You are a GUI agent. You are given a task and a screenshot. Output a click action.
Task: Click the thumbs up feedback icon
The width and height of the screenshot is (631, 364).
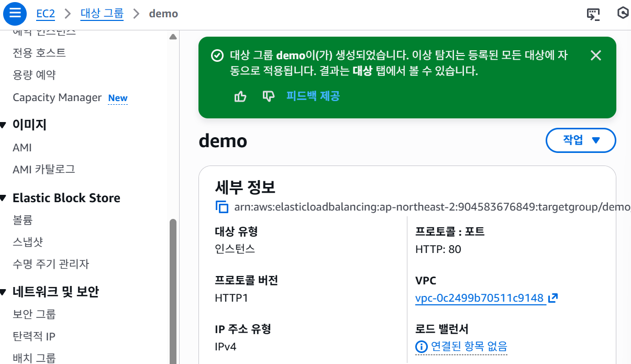click(x=240, y=96)
